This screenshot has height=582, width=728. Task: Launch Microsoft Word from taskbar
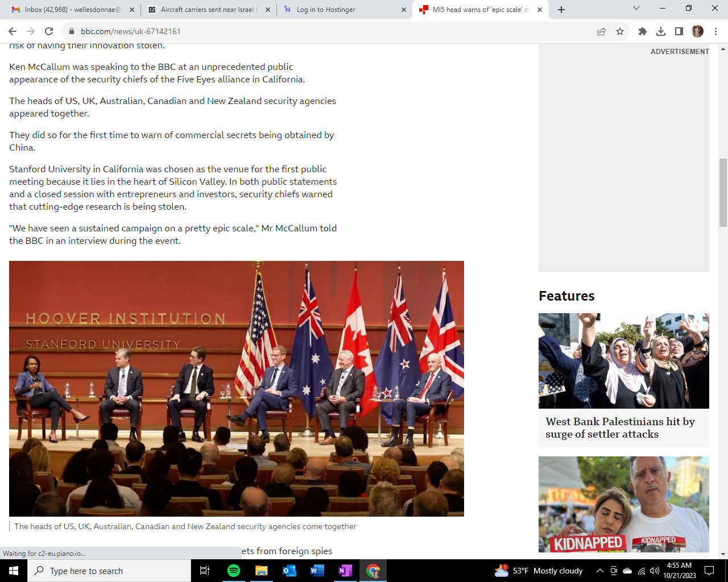point(317,571)
